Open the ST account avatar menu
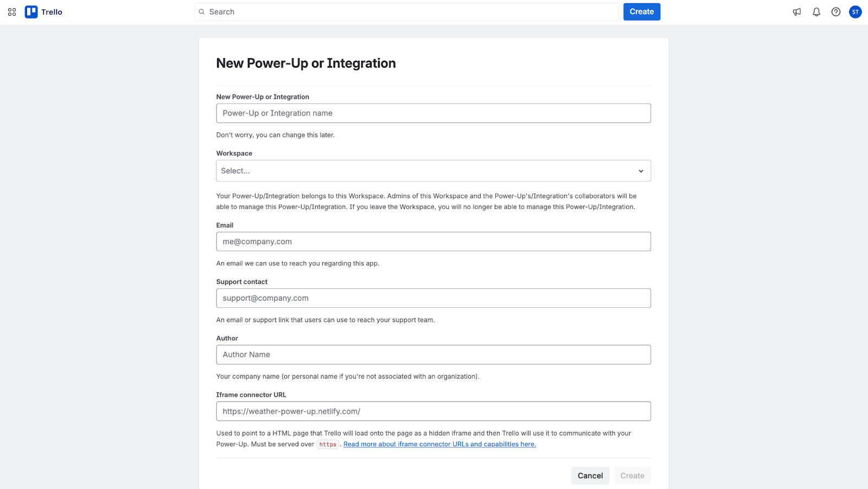868x489 pixels. [855, 12]
